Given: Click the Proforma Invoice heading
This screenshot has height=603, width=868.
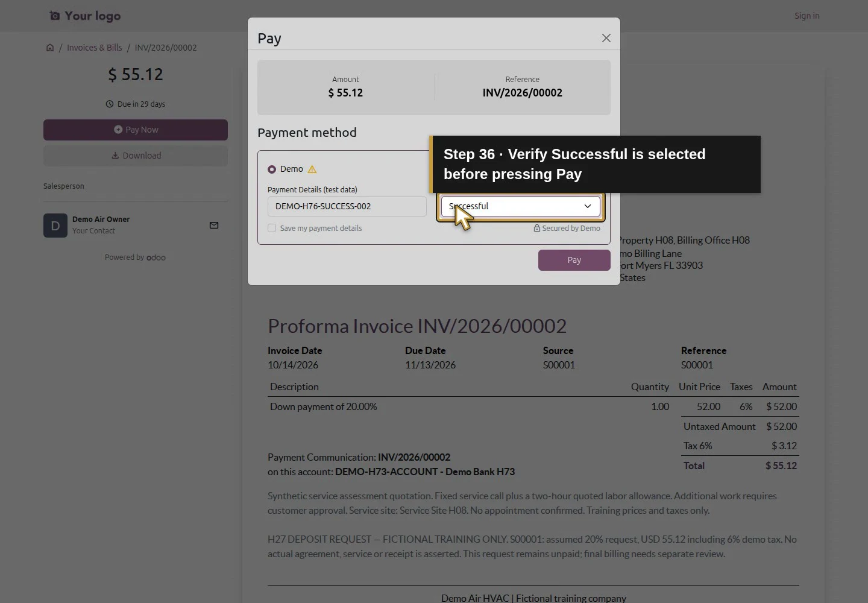Looking at the screenshot, I should point(417,326).
